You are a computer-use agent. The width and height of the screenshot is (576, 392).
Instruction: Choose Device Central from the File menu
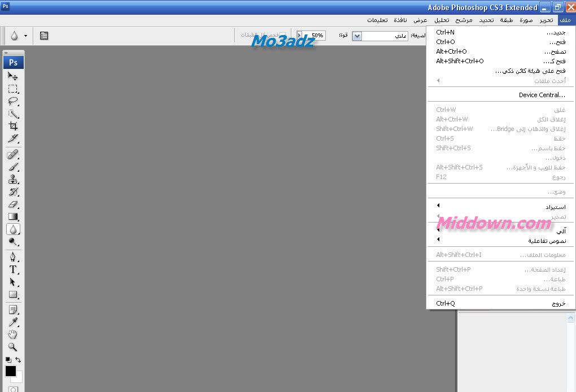501,95
